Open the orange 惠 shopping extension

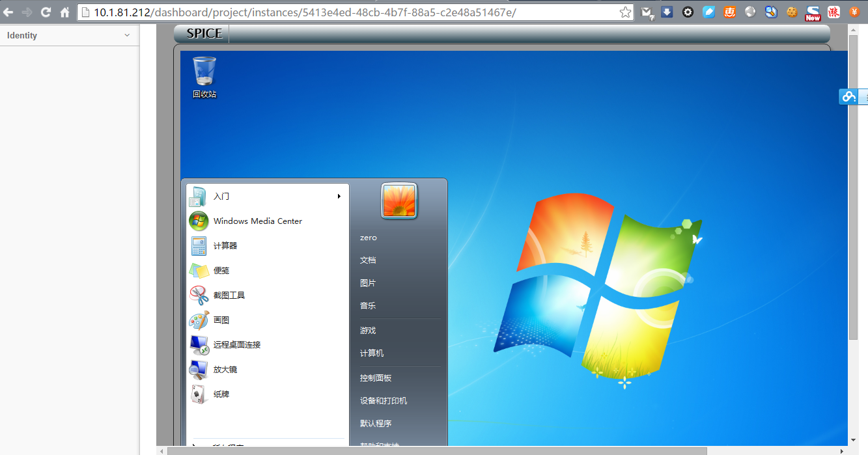(x=729, y=12)
